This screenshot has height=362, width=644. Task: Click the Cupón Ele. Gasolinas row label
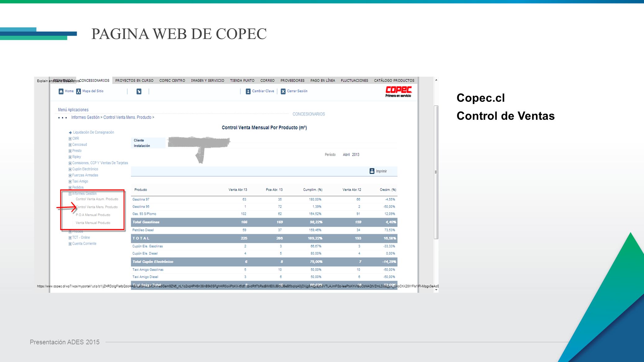(x=148, y=246)
